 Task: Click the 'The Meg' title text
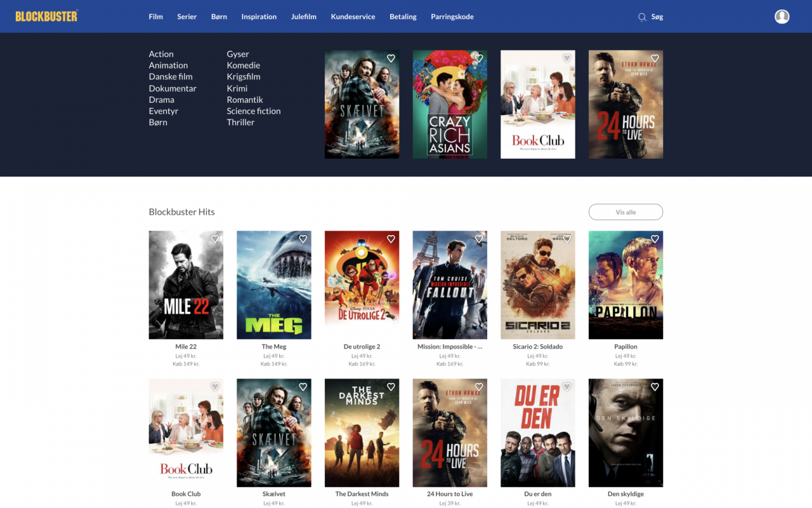point(274,347)
